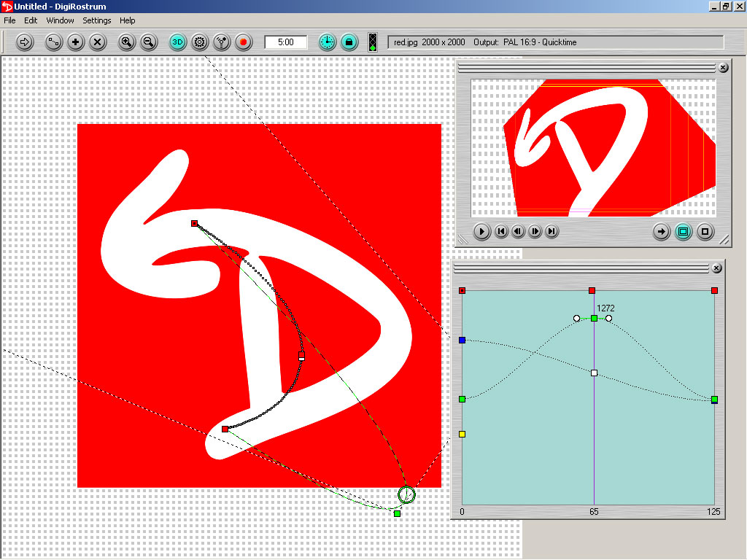
Task: Open the Edit menu
Action: tap(31, 20)
